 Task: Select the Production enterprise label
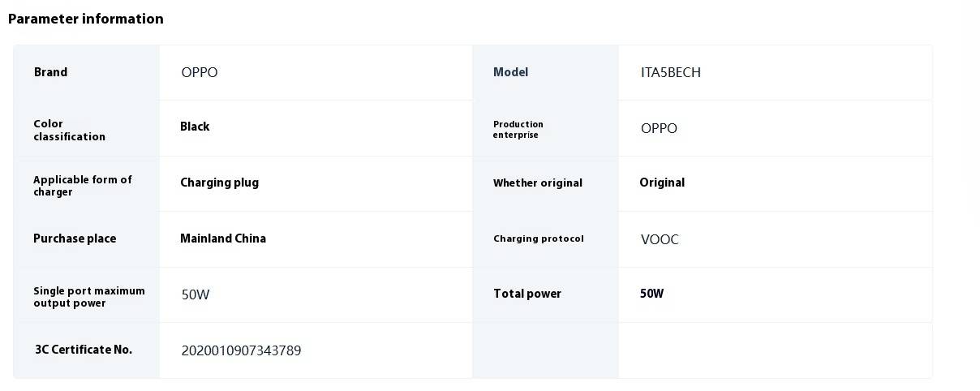pyautogui.click(x=518, y=130)
